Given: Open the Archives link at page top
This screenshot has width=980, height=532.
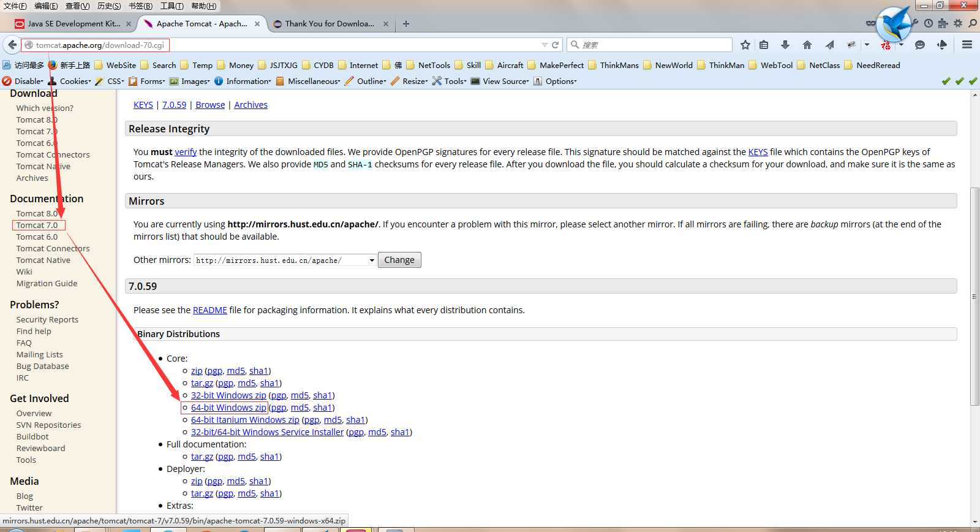Looking at the screenshot, I should 251,105.
